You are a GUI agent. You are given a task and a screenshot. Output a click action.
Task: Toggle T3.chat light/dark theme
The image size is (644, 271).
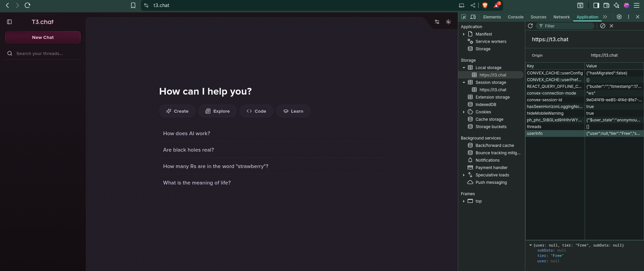448,22
